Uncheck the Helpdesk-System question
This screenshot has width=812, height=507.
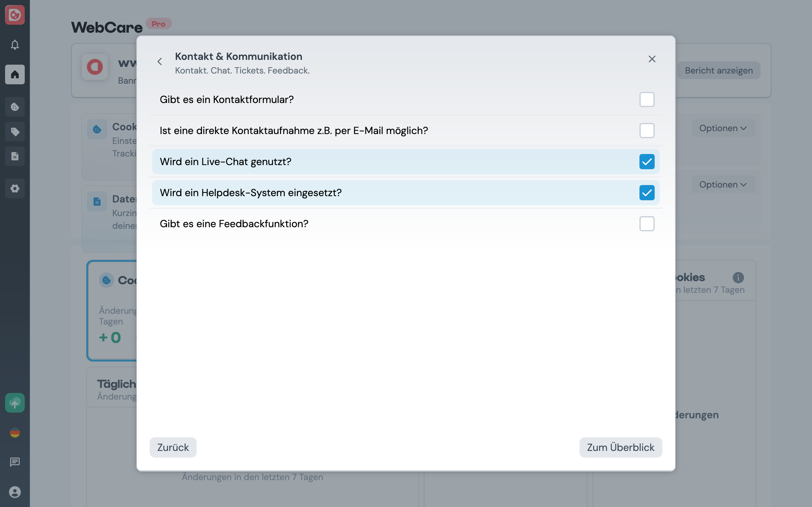pyautogui.click(x=647, y=192)
